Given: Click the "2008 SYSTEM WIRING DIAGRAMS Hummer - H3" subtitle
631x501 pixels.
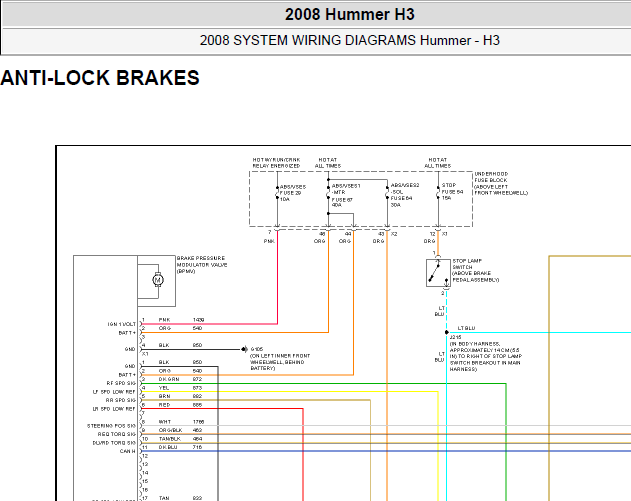Looking at the screenshot, I should click(x=349, y=41).
